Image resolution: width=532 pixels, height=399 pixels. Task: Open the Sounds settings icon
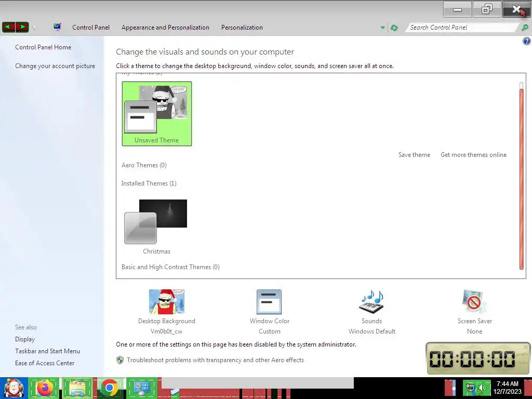pyautogui.click(x=371, y=302)
